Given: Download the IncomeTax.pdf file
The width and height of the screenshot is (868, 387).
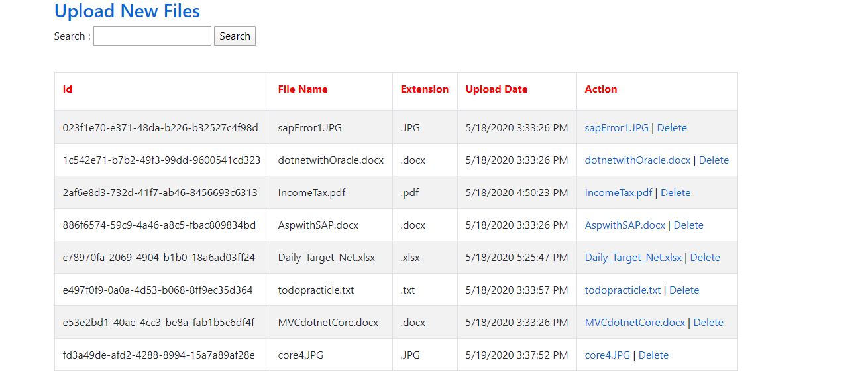Looking at the screenshot, I should pos(618,192).
